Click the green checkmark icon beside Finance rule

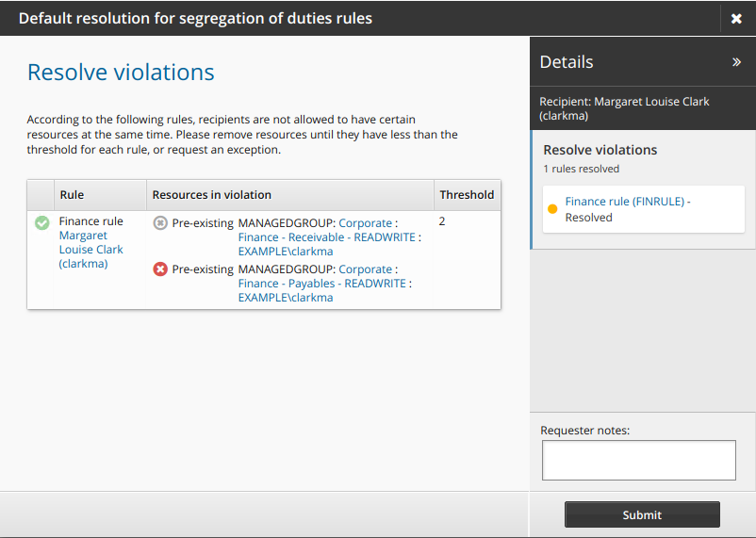point(41,223)
